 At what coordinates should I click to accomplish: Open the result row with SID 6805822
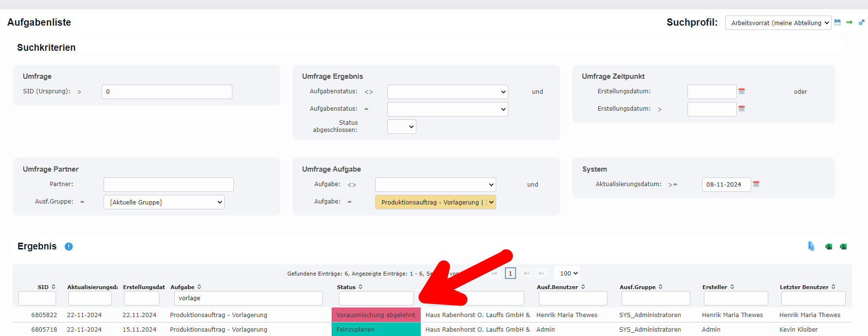coord(44,315)
